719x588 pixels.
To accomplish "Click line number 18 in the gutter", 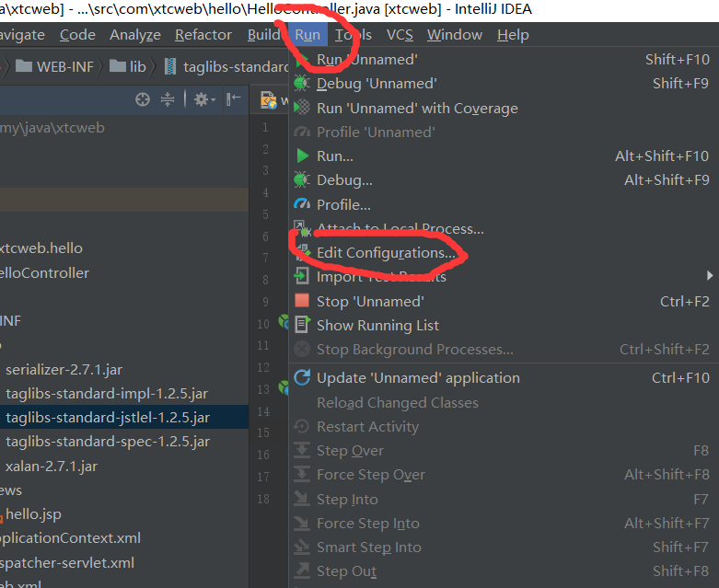I will tap(263, 499).
